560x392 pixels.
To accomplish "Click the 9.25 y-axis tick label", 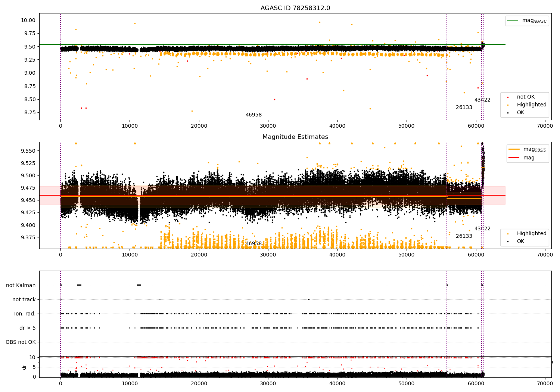I will 30,60.
